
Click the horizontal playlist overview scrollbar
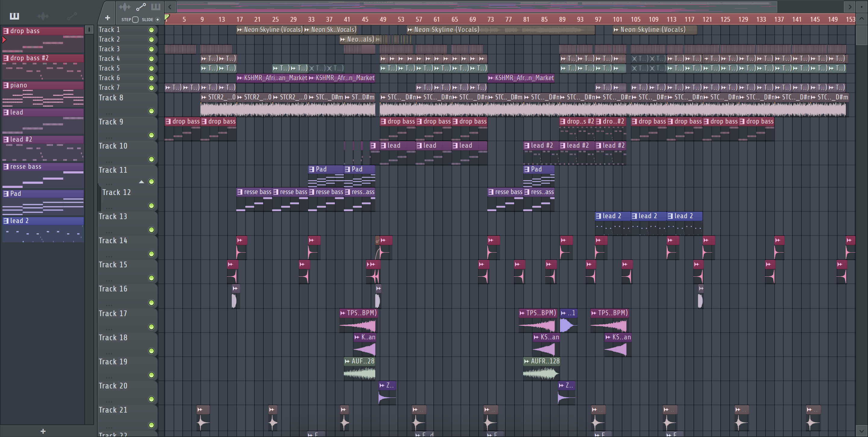(x=477, y=7)
